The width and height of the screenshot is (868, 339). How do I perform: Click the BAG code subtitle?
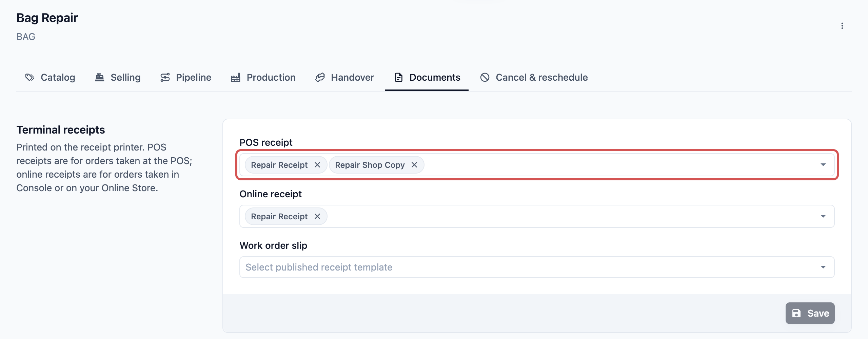tap(26, 37)
